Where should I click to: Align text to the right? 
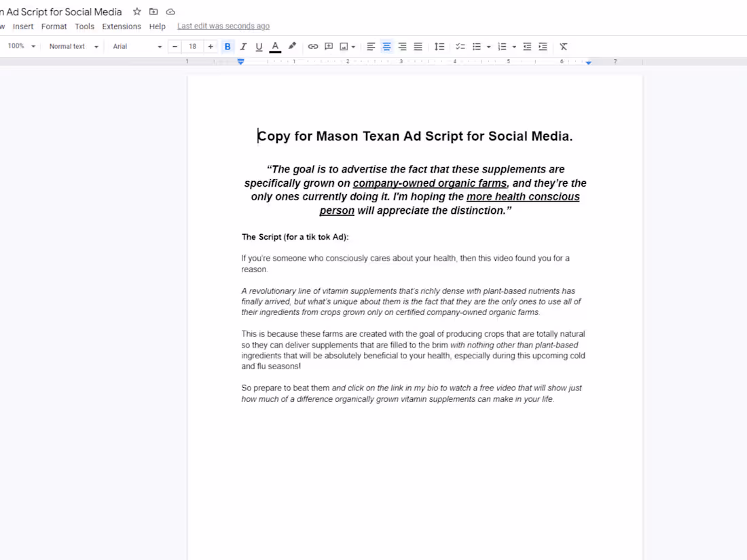(401, 46)
